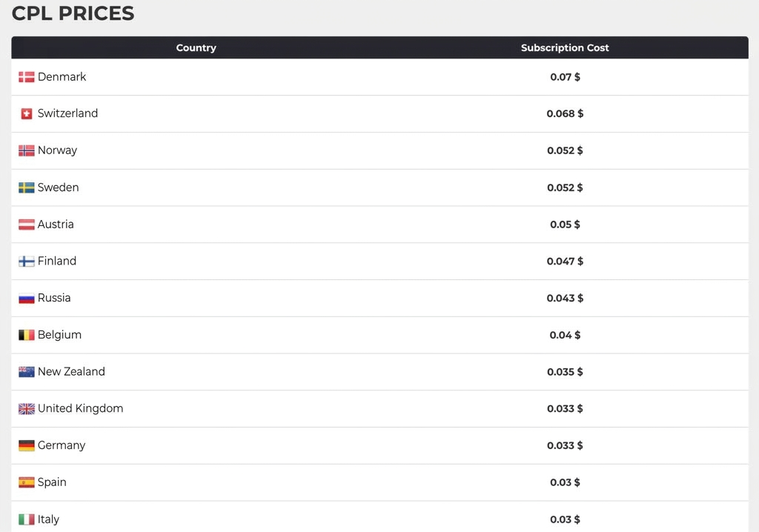Click the Sweden flag icon
This screenshot has width=759, height=532.
(x=27, y=187)
